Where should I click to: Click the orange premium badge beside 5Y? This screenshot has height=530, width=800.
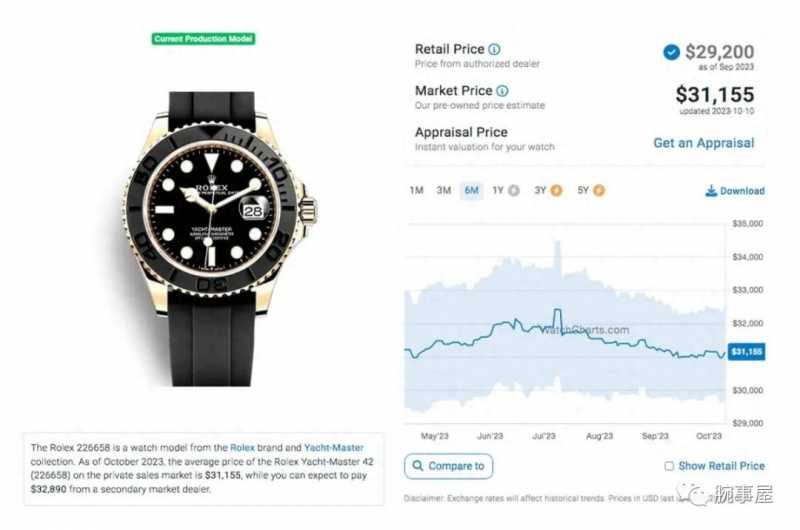[599, 191]
